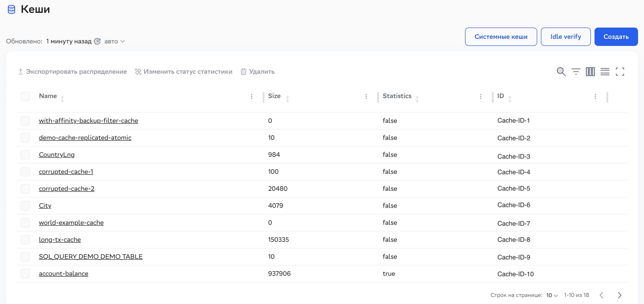Click the Системные кеши button
This screenshot has width=644, height=304.
(501, 37)
